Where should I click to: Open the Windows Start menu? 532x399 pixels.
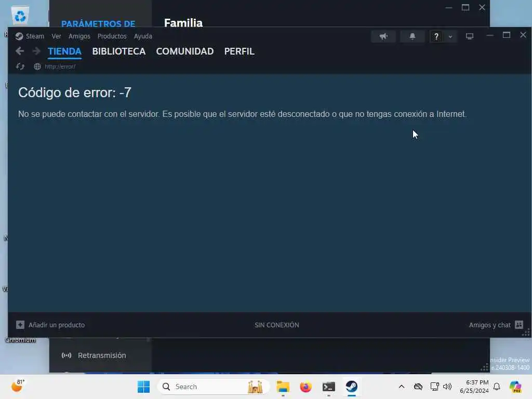(x=143, y=387)
